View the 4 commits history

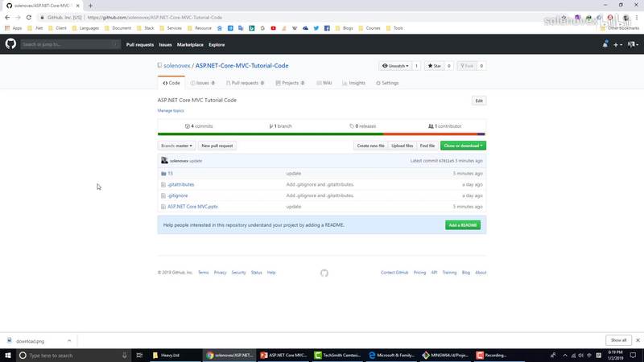pyautogui.click(x=199, y=126)
